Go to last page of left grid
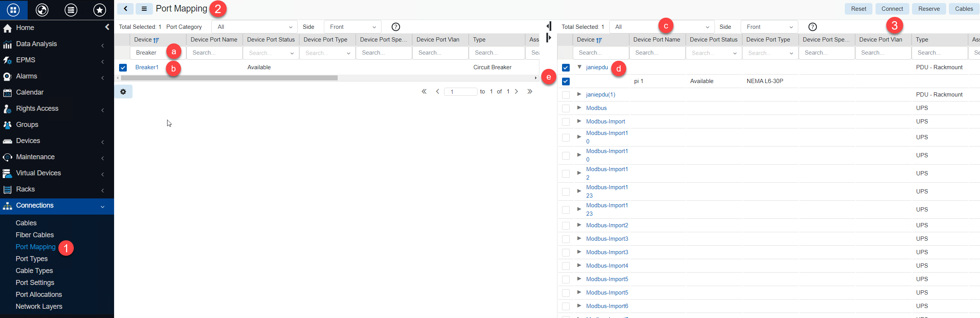Screen dimensions: 980x318 click(529, 92)
